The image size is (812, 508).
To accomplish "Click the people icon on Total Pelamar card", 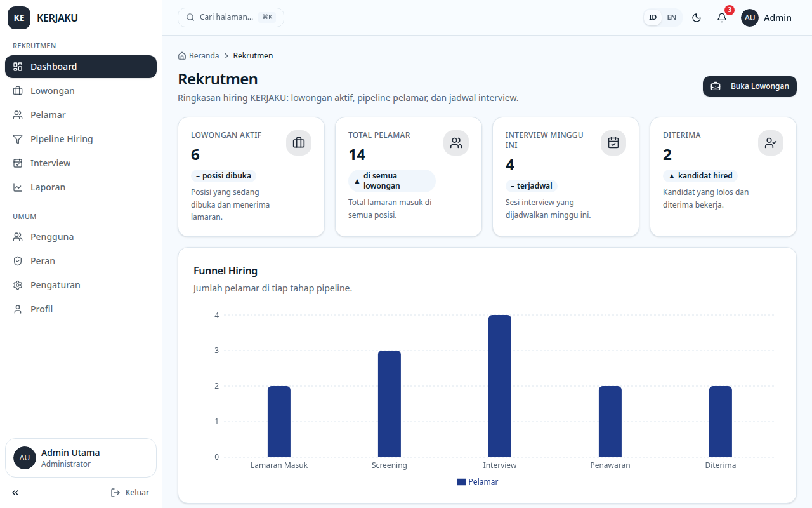I will coord(456,143).
